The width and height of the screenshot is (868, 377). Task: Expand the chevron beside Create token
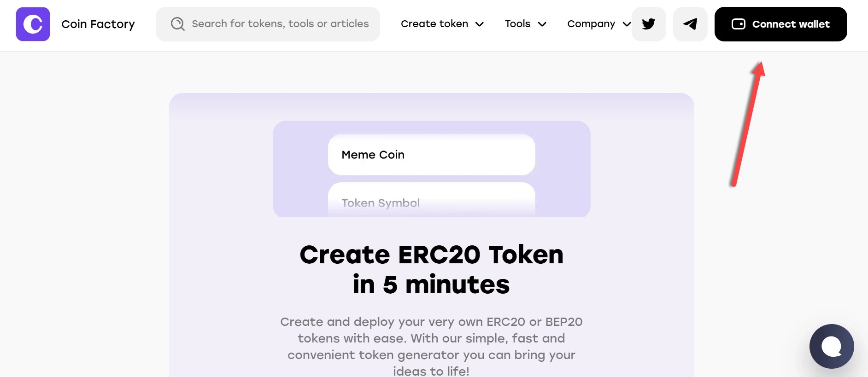tap(480, 24)
